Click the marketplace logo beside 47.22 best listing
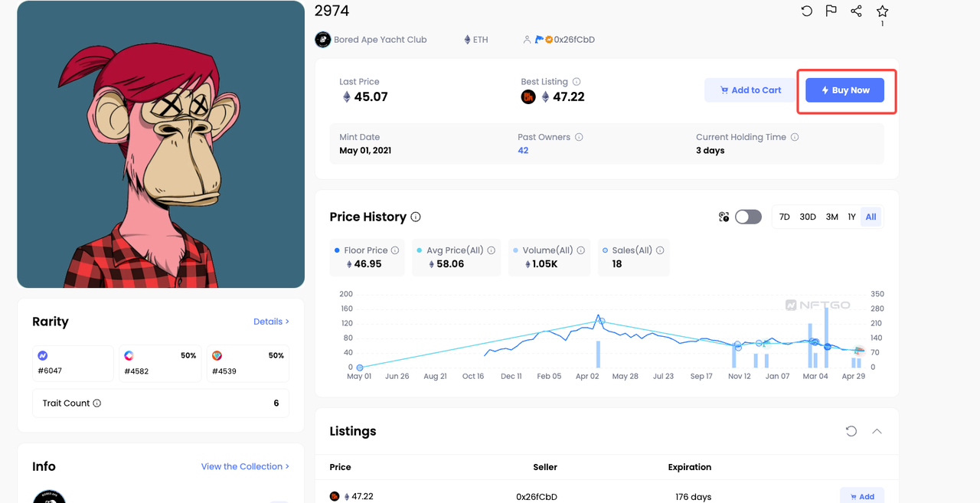980x503 pixels. 528,96
